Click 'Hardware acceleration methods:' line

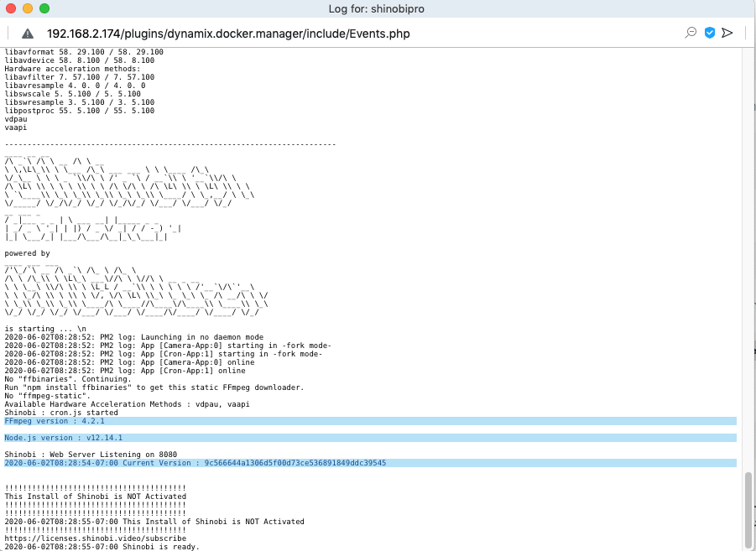pos(72,69)
